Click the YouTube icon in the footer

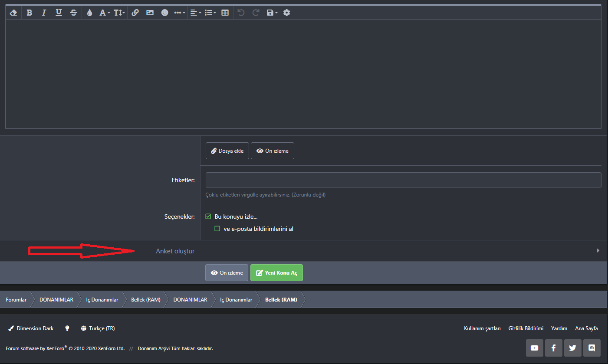(534, 348)
